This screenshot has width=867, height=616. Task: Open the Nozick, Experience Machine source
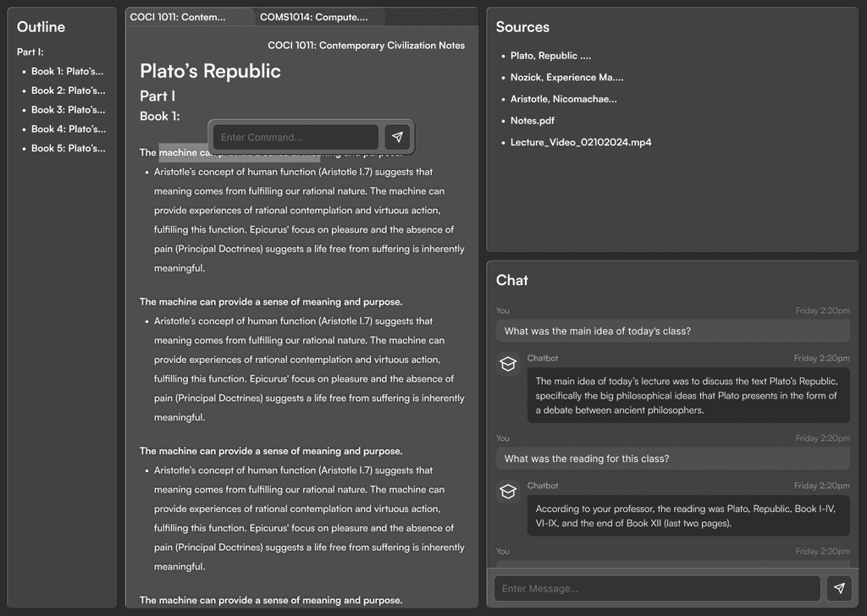tap(566, 77)
